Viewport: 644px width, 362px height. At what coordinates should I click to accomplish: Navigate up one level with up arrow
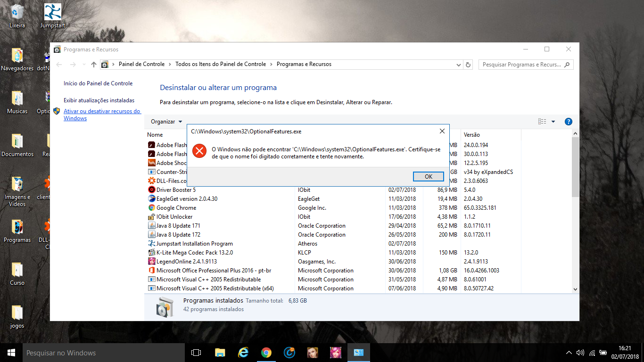tap(93, 65)
